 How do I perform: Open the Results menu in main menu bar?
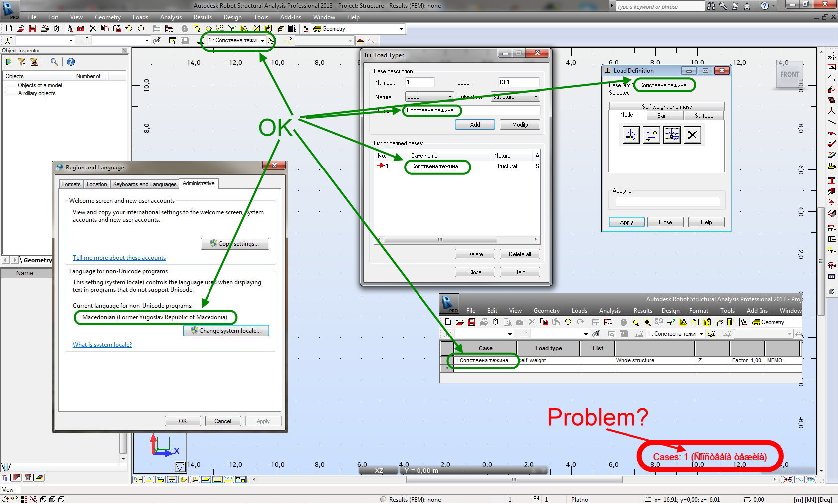pyautogui.click(x=203, y=17)
